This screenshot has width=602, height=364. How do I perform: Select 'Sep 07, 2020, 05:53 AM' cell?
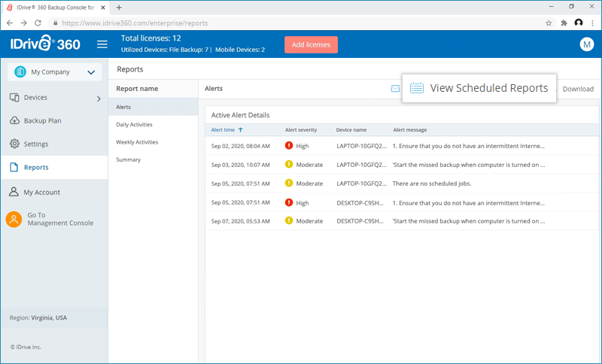click(240, 221)
